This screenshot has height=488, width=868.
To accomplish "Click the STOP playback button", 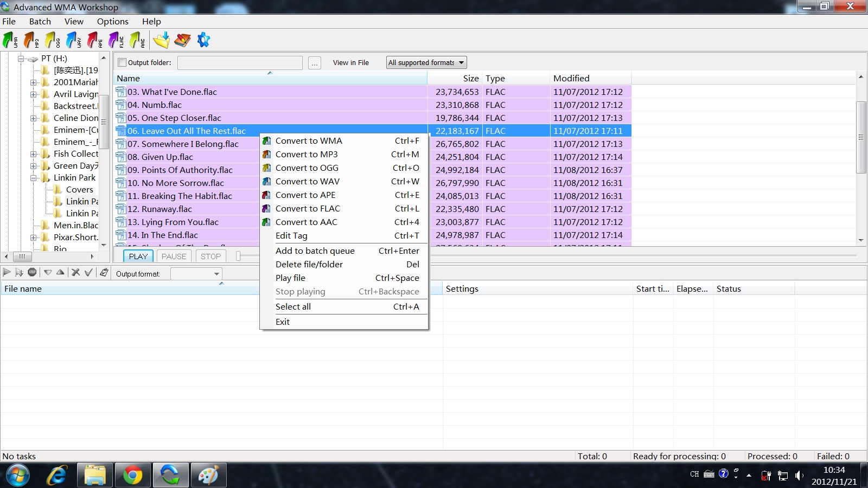I will [x=211, y=256].
